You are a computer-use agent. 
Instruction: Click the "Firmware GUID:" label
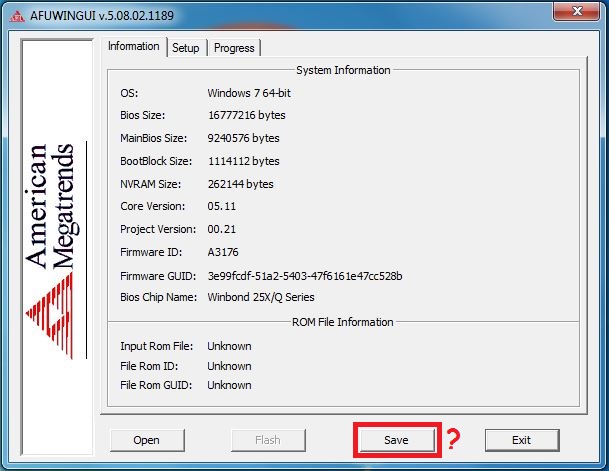click(158, 276)
